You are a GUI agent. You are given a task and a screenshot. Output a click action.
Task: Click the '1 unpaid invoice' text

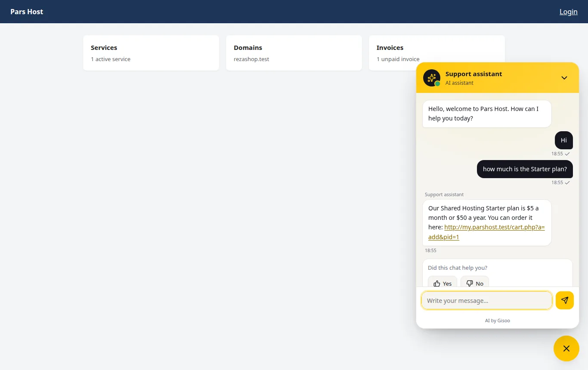[398, 59]
